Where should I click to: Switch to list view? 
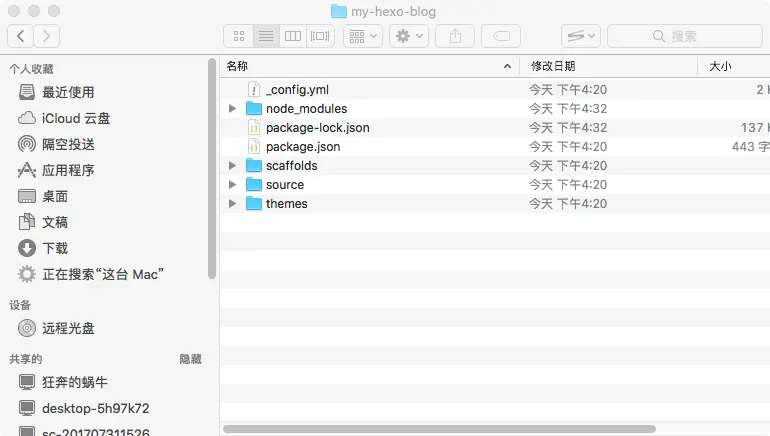(266, 36)
